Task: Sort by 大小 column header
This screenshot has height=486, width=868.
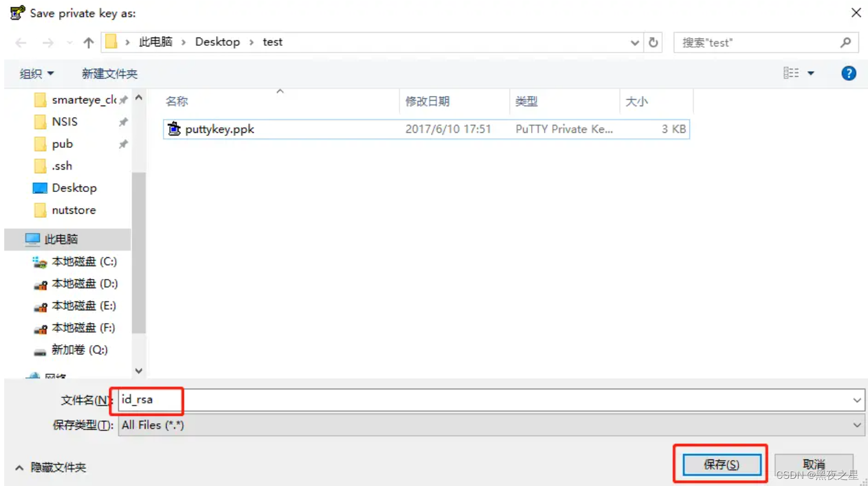Action: [637, 101]
